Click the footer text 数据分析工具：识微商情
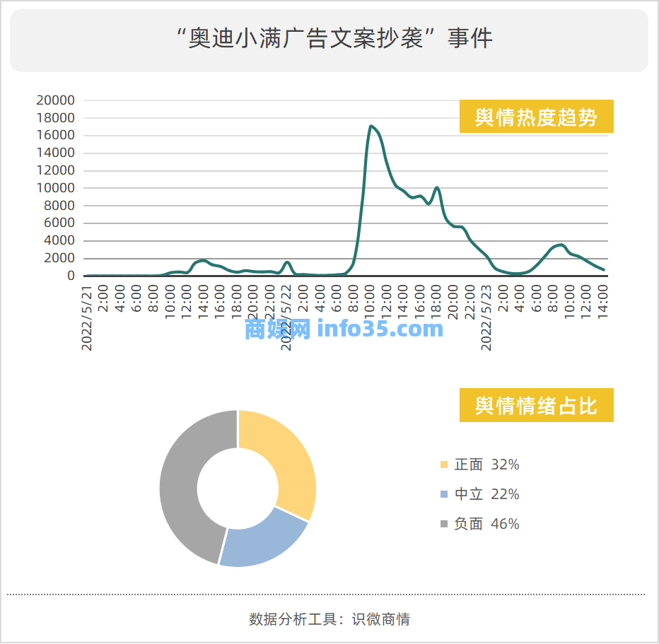The height and width of the screenshot is (644, 659). tap(329, 619)
